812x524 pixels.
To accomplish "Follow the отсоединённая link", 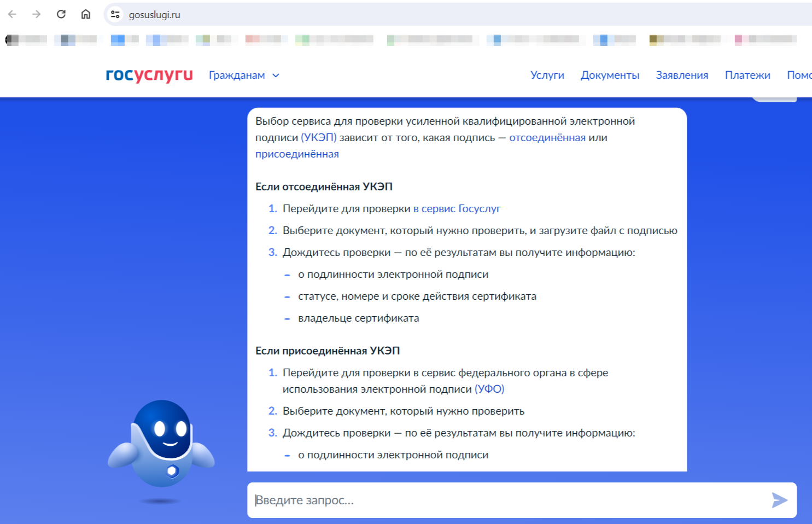I will pyautogui.click(x=547, y=138).
